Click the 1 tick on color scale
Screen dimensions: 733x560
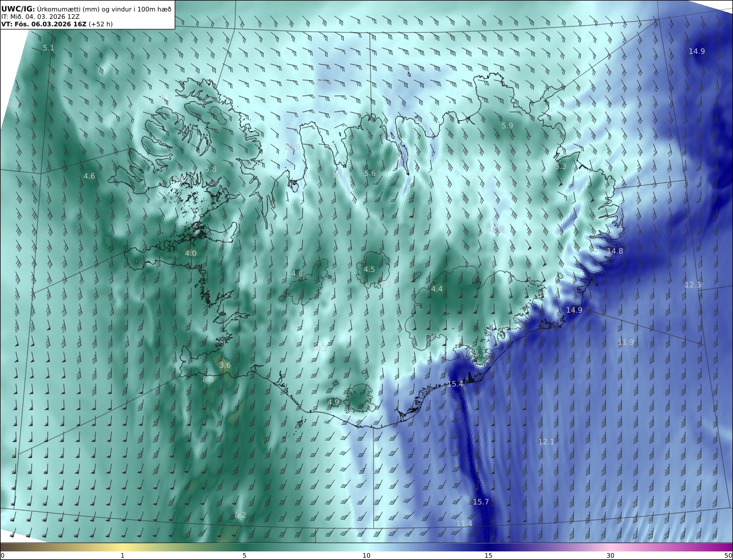coord(123,555)
